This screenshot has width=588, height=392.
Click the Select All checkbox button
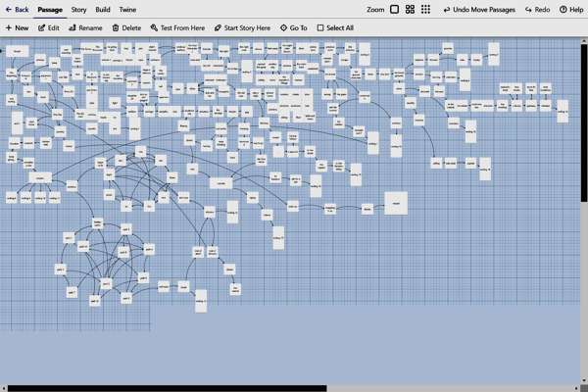click(335, 28)
